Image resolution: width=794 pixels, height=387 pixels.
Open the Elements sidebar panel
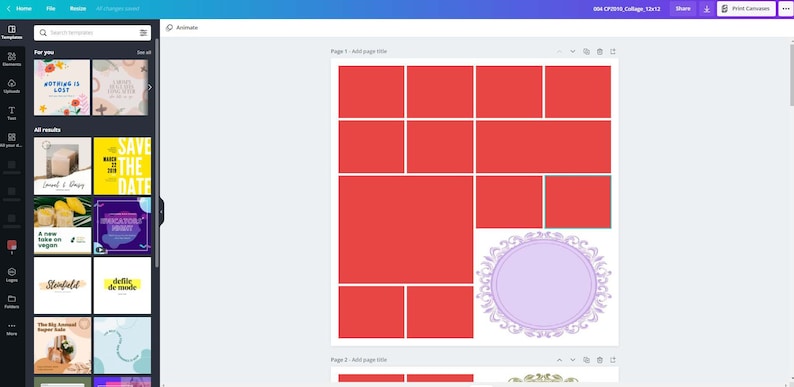12,59
